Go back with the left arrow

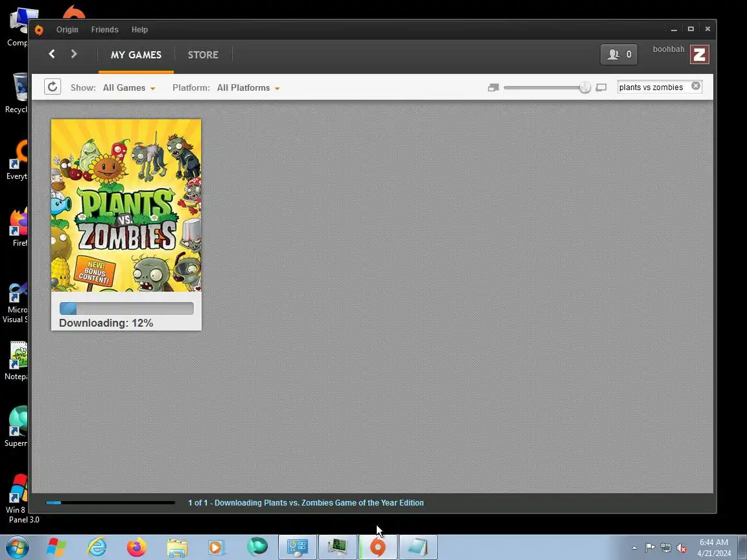[52, 54]
